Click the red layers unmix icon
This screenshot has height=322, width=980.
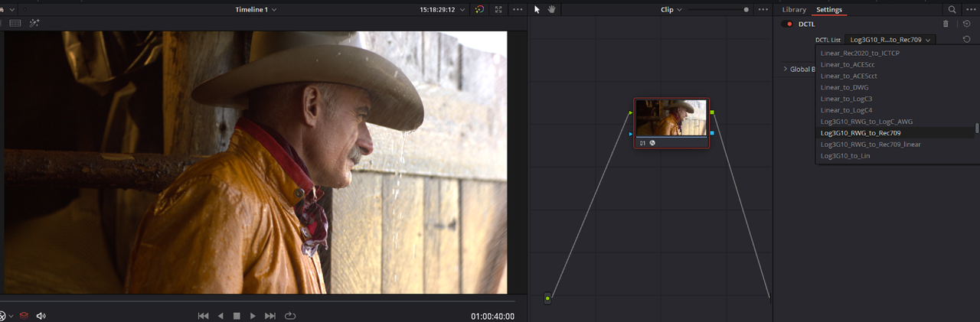point(24,315)
